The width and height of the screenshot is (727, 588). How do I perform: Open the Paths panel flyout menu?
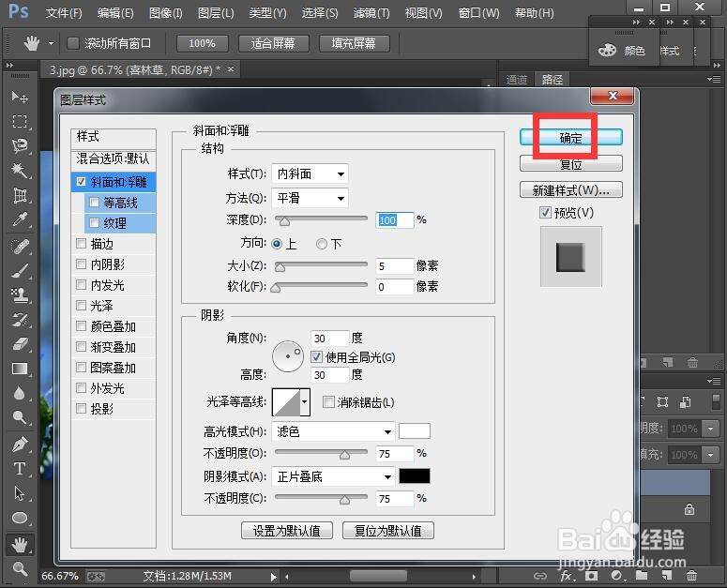pos(715,79)
